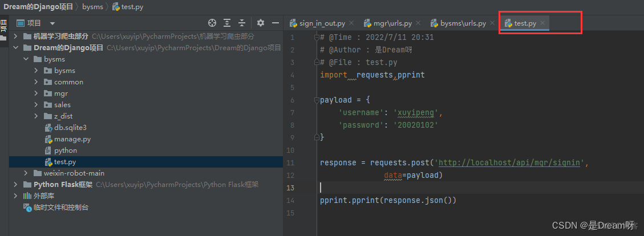Switch to sign_in_out.py editor tab
644x236 pixels.
(x=322, y=23)
